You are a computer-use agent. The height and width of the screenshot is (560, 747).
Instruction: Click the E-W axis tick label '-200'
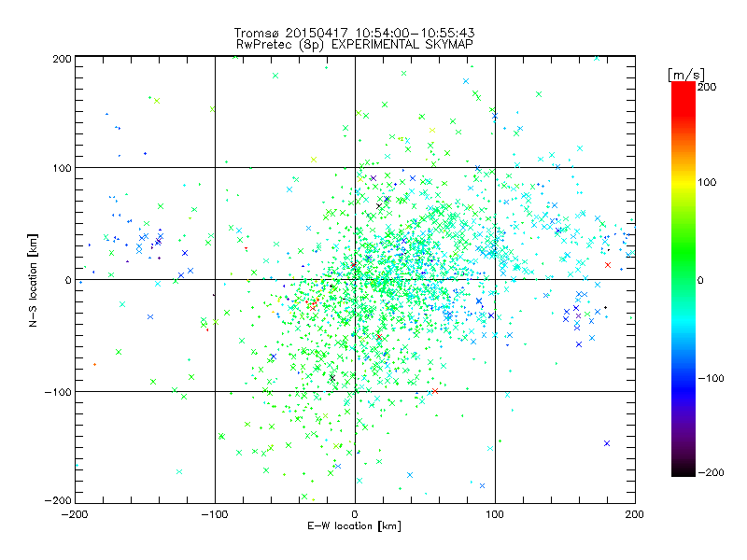tap(75, 514)
